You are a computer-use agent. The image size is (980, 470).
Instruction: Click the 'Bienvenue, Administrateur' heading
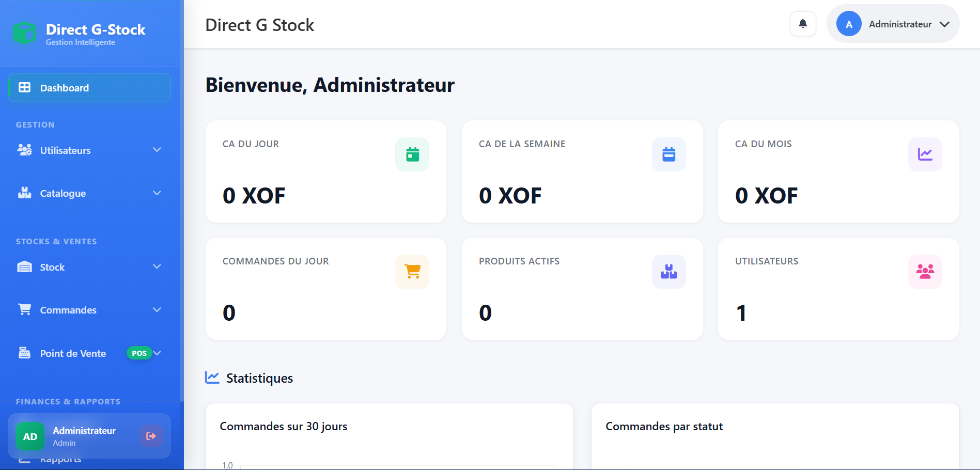coord(330,85)
